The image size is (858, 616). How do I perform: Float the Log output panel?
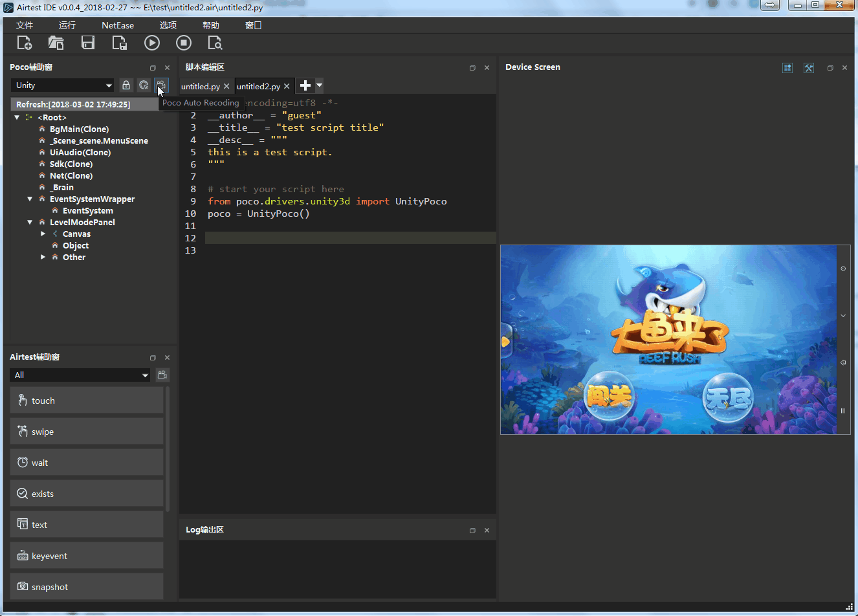(472, 530)
